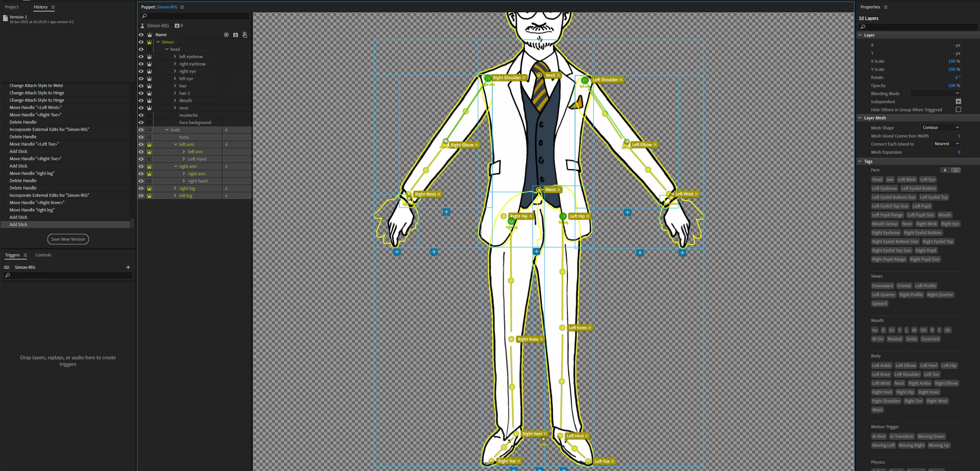Open the Puppet panel hamburger menu
This screenshot has height=471, width=980.
coord(182,7)
